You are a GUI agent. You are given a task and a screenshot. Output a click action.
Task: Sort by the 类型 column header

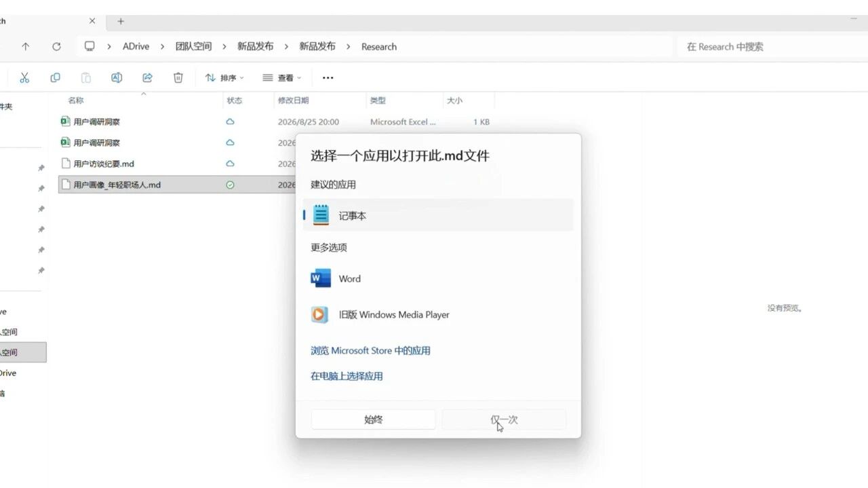pos(378,100)
